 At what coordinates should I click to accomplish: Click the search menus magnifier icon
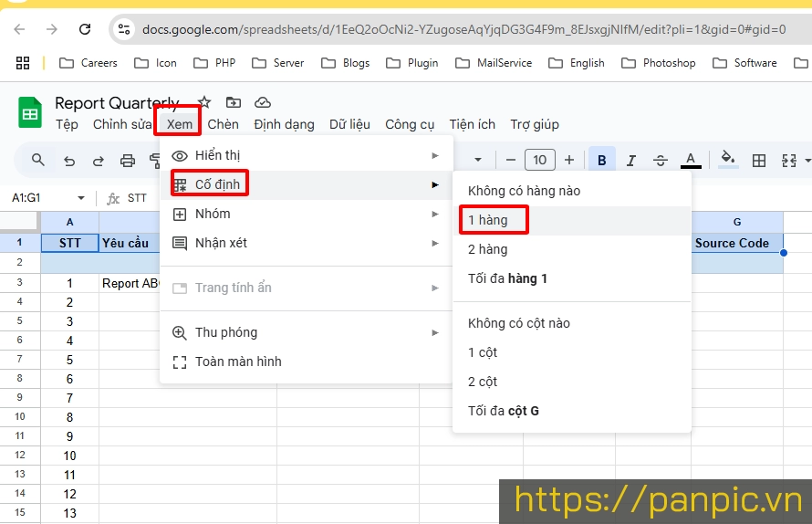pos(37,160)
